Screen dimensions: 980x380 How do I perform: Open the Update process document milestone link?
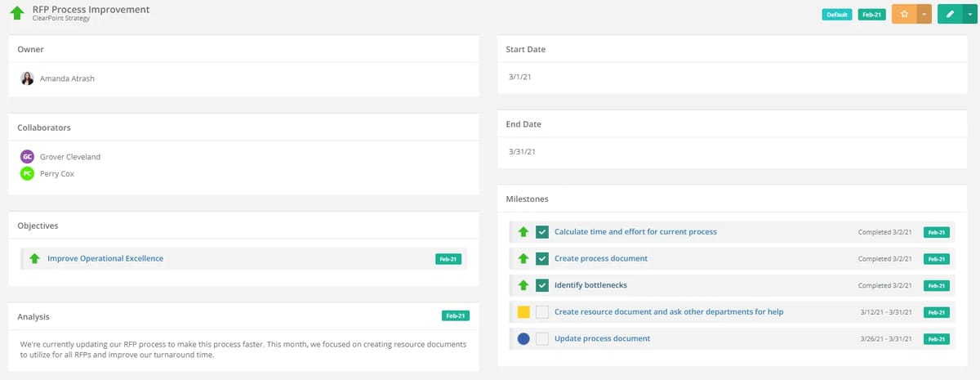coord(603,338)
